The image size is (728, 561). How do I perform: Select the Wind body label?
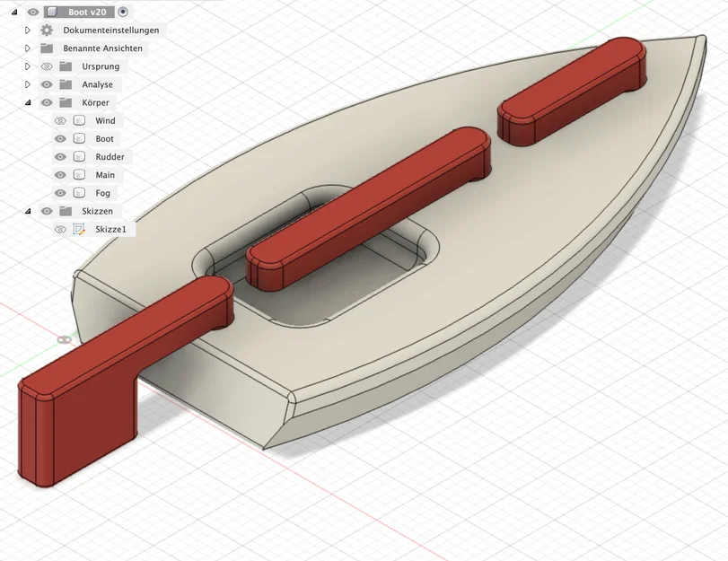coord(105,121)
